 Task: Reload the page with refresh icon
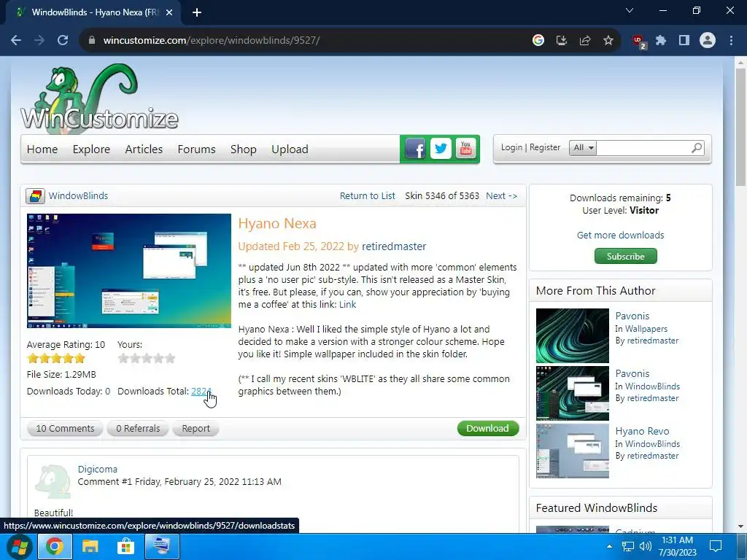tap(63, 41)
